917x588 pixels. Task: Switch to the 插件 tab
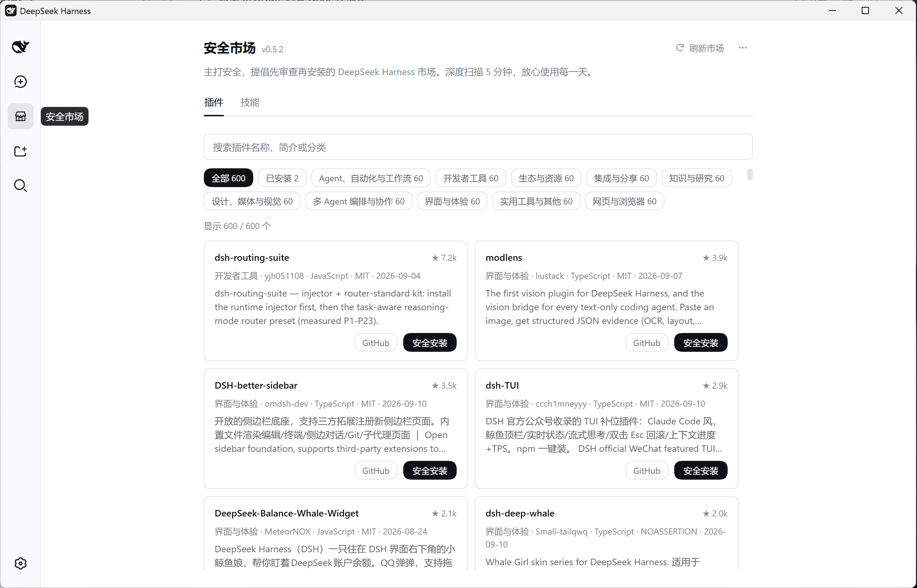[214, 102]
